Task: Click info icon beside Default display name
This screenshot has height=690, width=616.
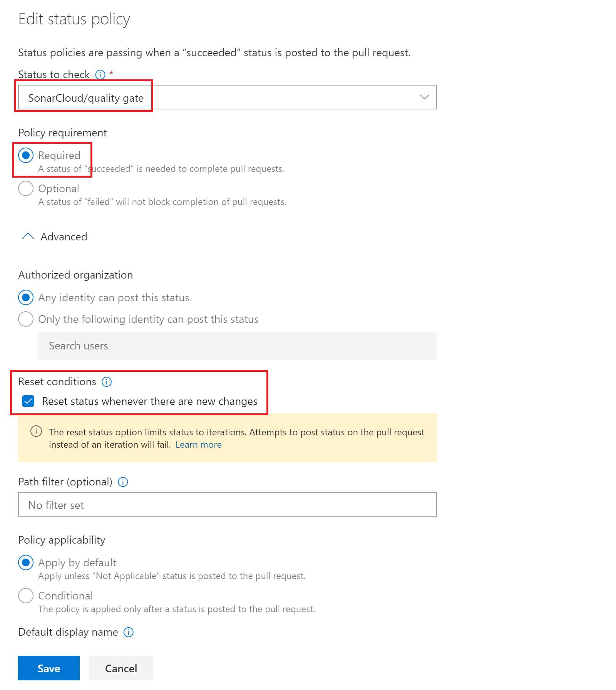Action: [129, 632]
